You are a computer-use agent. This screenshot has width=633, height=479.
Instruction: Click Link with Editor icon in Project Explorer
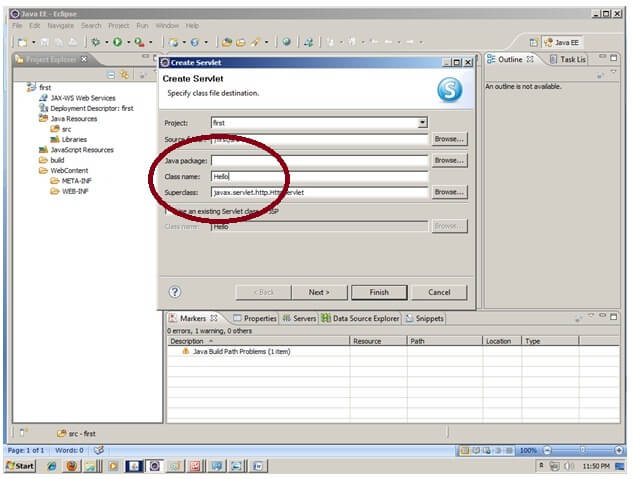(x=124, y=75)
